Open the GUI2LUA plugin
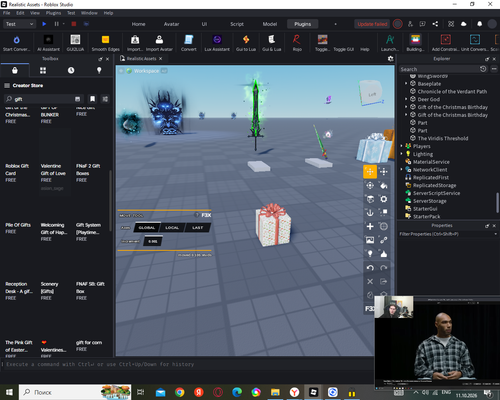This screenshot has height=400, width=500. [x=75, y=43]
